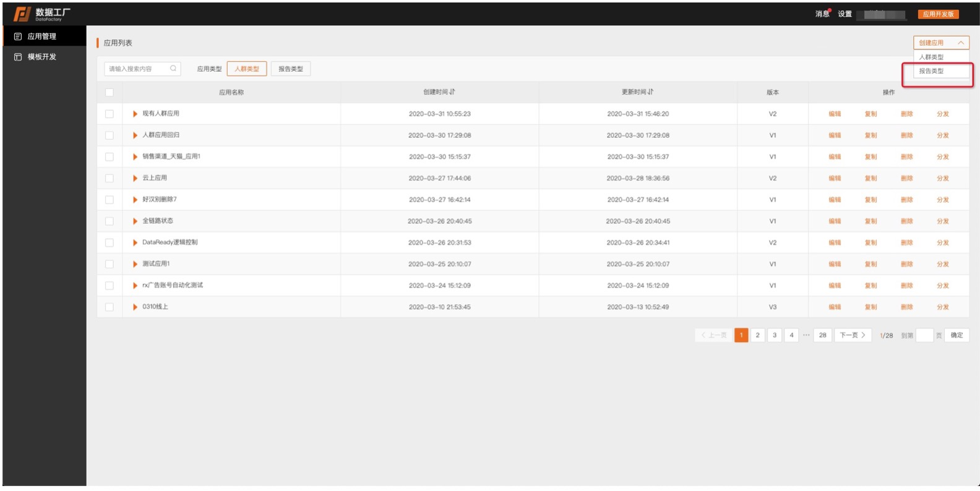The width and height of the screenshot is (980, 491).
Task: Toggle the select-all header checkbox
Action: pos(110,92)
